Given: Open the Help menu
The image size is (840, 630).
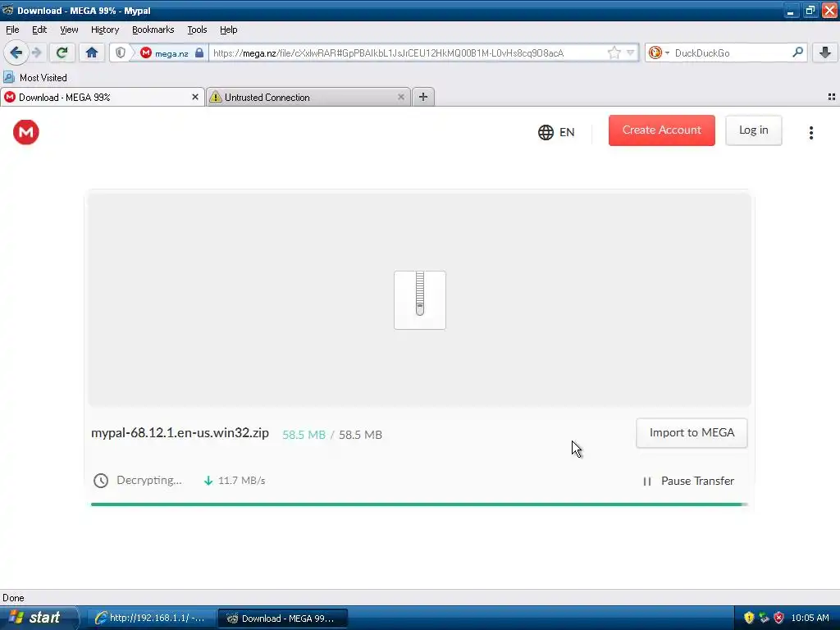Looking at the screenshot, I should (x=228, y=30).
